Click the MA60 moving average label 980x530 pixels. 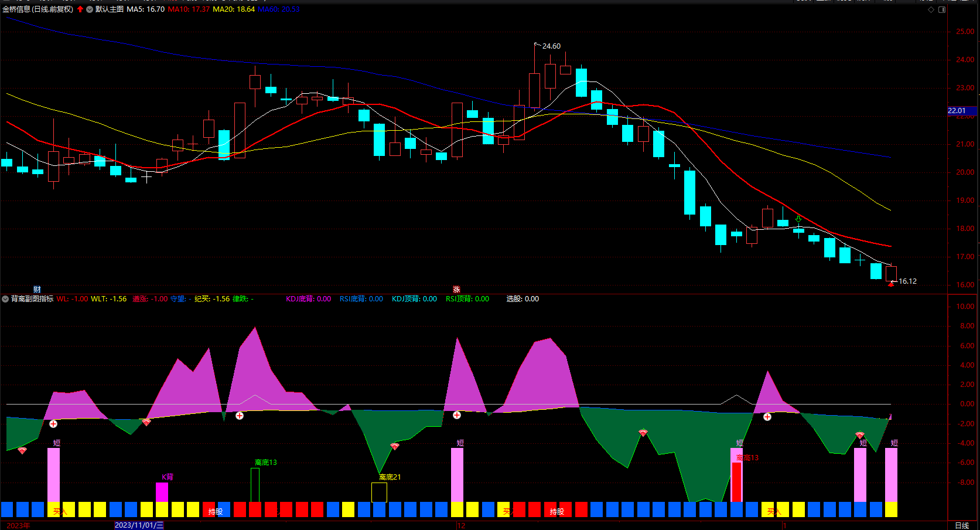(x=279, y=9)
